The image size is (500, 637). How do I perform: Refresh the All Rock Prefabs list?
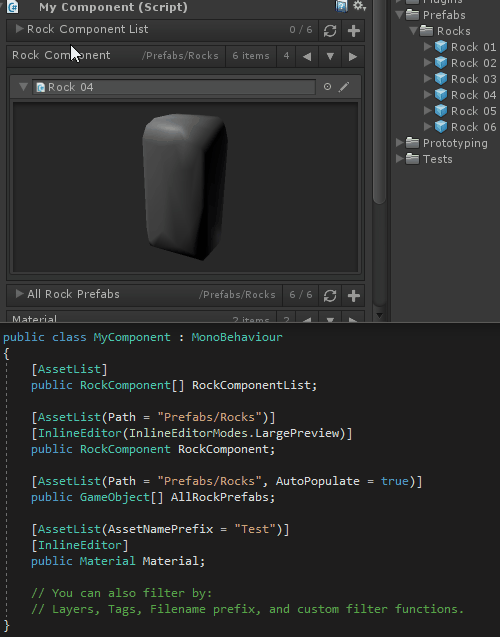tap(330, 295)
